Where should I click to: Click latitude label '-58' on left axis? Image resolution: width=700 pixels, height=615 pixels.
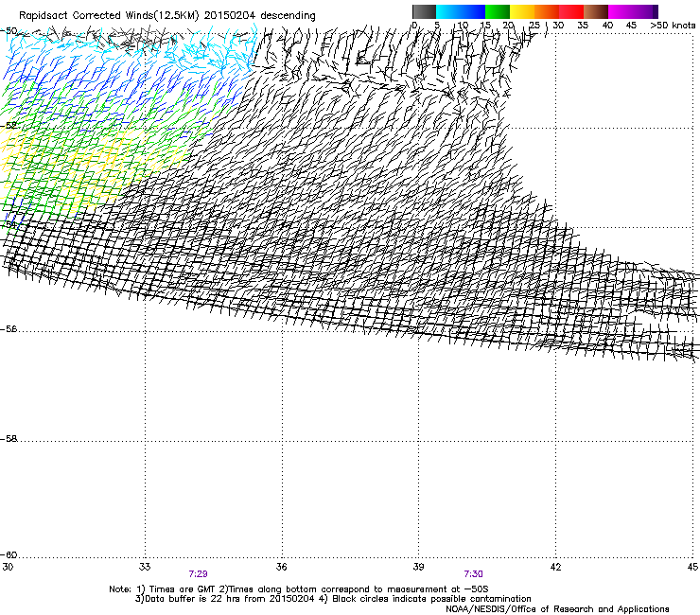[9, 439]
